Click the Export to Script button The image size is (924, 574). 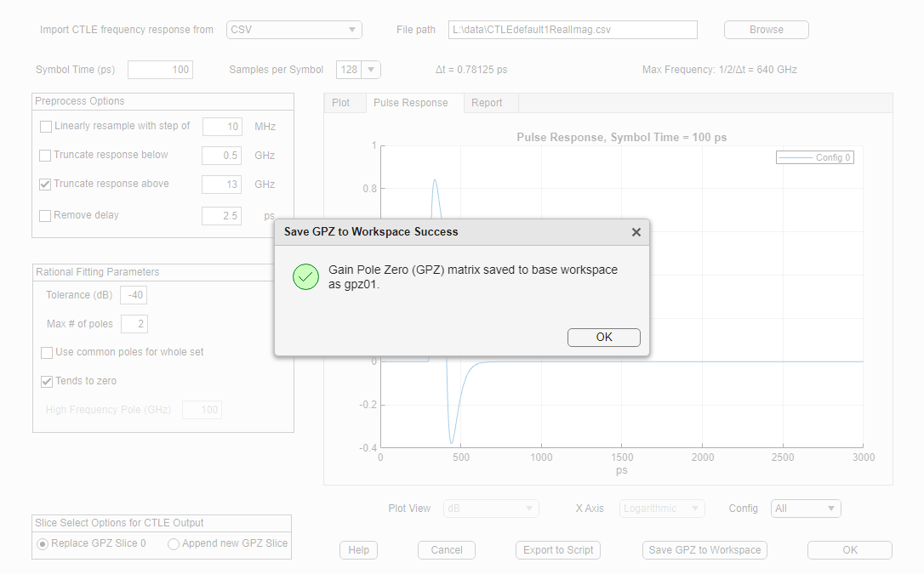[558, 550]
